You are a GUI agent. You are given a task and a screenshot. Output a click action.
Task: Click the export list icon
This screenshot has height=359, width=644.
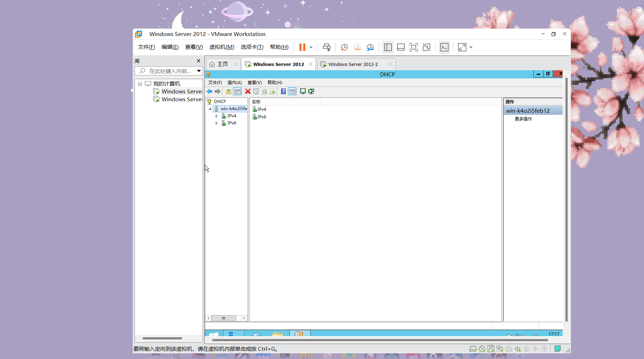[x=273, y=92]
